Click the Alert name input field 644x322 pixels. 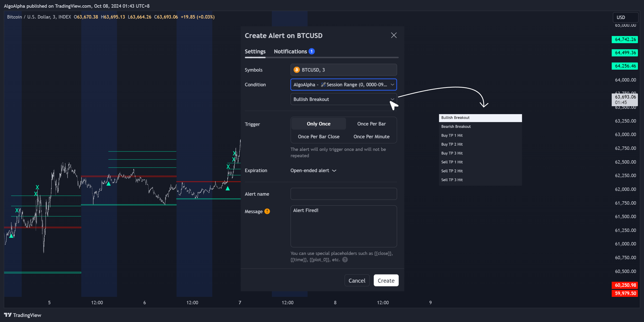click(x=344, y=194)
